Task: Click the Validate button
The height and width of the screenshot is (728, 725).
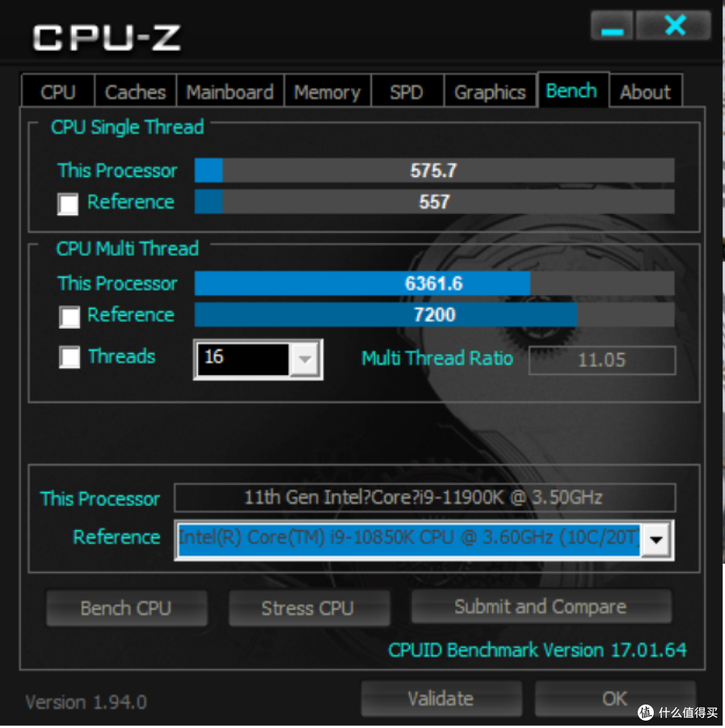Action: pyautogui.click(x=441, y=698)
